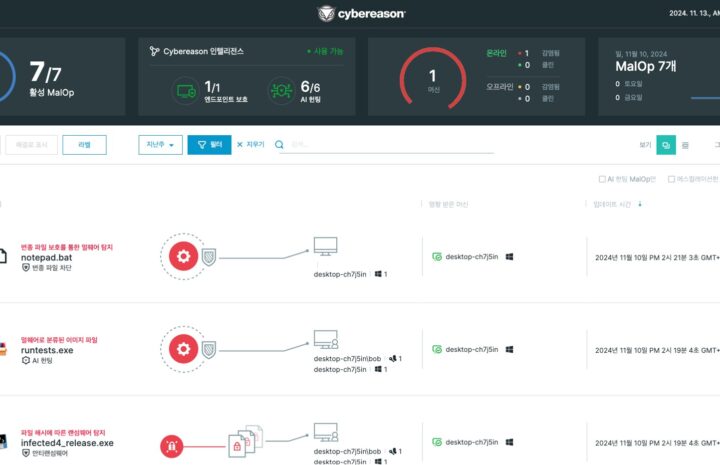Image resolution: width=720 pixels, height=465 pixels.
Task: Click the 사용 가능 status text
Action: pyautogui.click(x=328, y=51)
